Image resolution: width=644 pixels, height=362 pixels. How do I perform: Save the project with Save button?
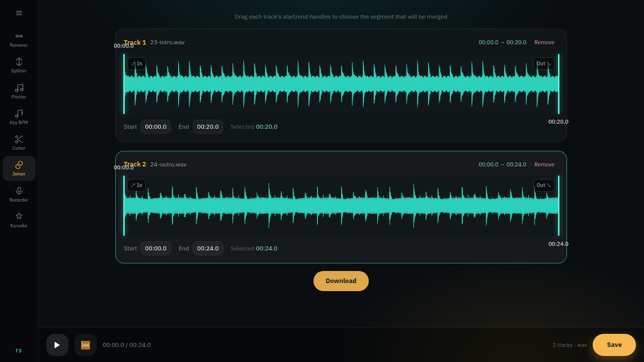point(614,345)
